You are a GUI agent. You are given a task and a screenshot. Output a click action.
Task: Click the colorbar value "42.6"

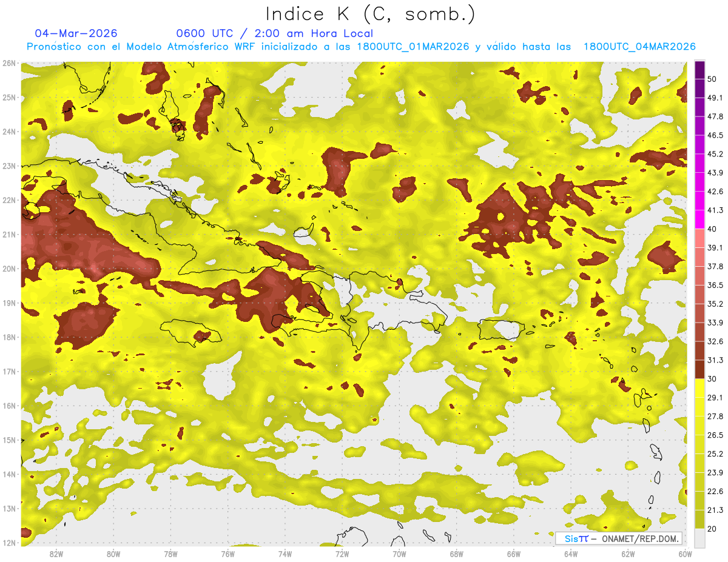tap(715, 192)
